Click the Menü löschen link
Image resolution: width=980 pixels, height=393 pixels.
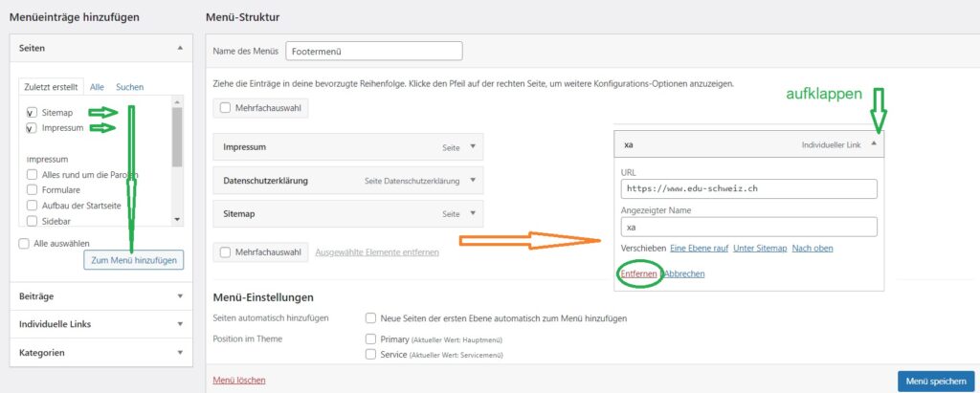pyautogui.click(x=238, y=380)
